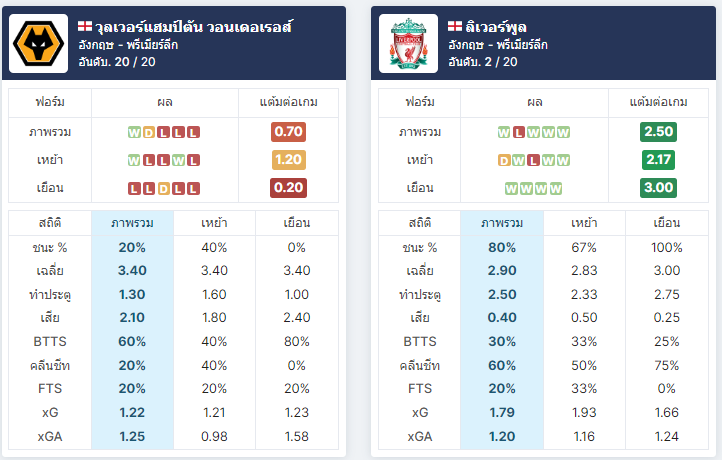Switch to เหย้า stats column for Wolves
This screenshot has height=460, width=722.
214,223
